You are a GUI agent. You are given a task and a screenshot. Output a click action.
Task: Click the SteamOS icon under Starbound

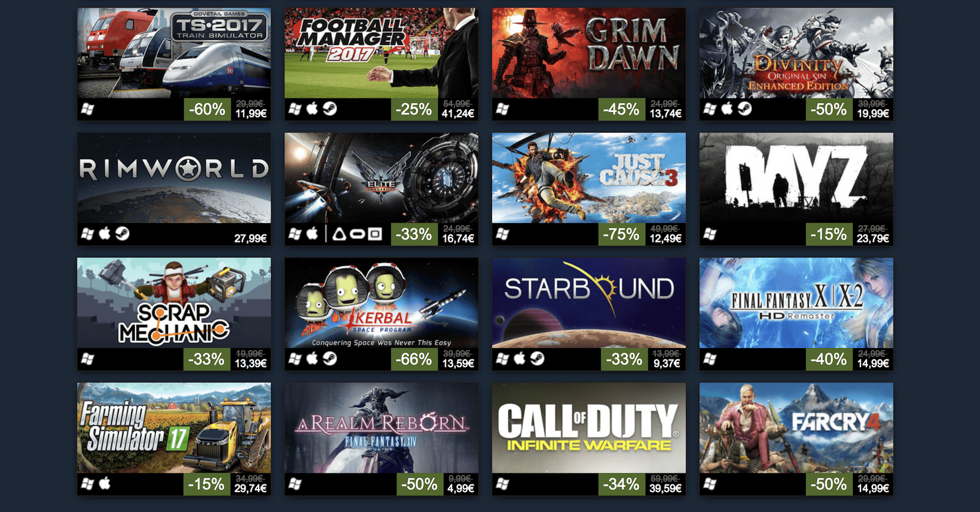pos(537,358)
